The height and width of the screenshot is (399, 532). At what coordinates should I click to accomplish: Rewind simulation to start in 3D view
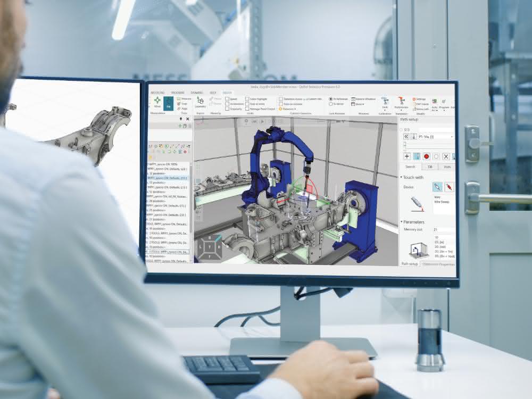[254, 121]
